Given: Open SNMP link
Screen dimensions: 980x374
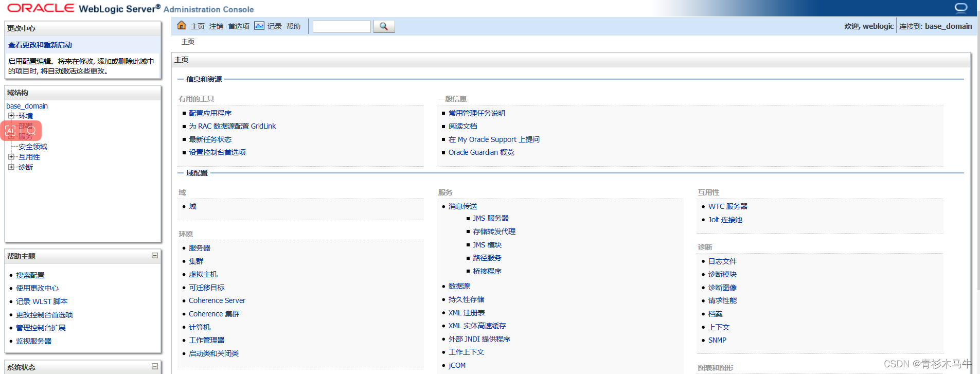Looking at the screenshot, I should coord(717,340).
